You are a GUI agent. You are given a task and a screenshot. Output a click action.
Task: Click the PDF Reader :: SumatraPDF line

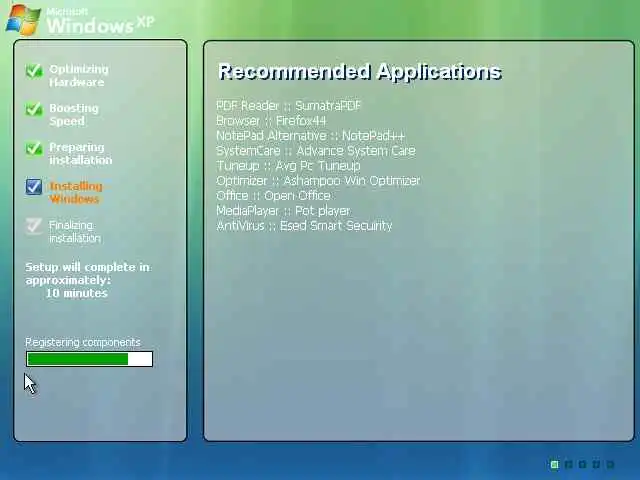pos(289,106)
